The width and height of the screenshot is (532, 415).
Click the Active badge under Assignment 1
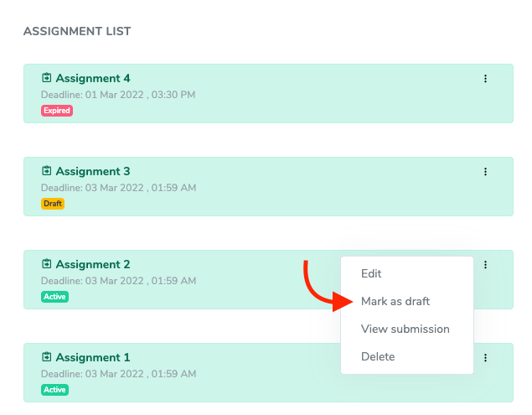[x=54, y=390]
